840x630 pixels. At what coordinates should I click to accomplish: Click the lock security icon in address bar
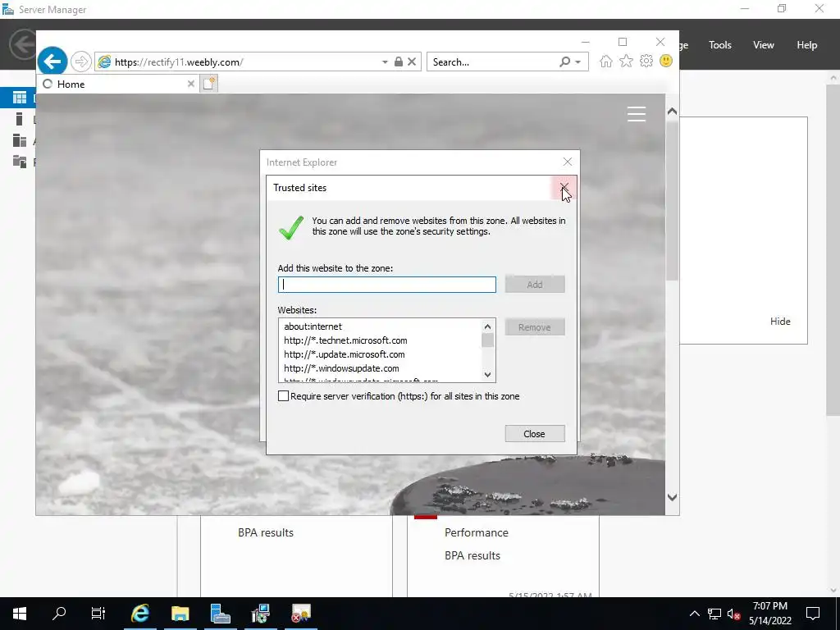click(x=398, y=62)
